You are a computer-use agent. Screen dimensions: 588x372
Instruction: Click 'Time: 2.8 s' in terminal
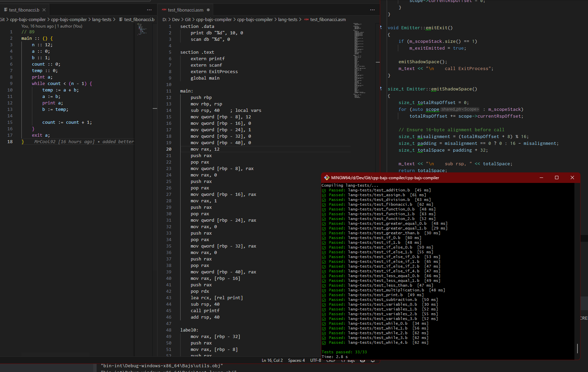click(x=335, y=357)
